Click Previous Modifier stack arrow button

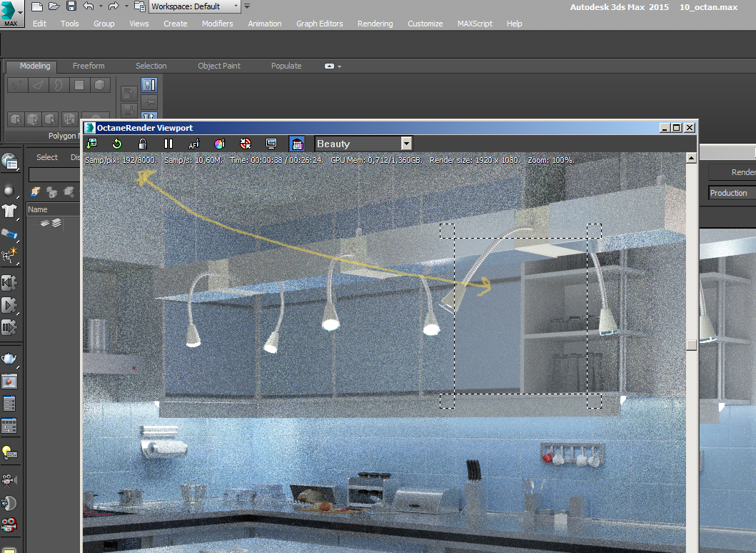click(128, 93)
